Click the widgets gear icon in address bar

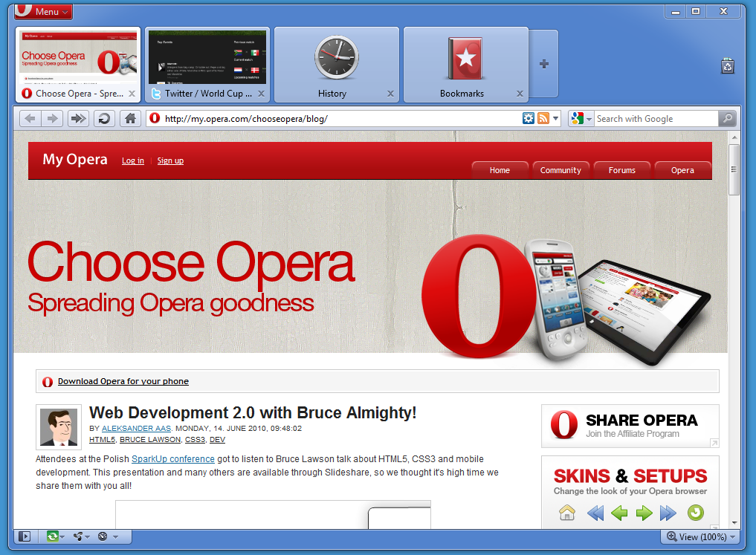coord(528,117)
